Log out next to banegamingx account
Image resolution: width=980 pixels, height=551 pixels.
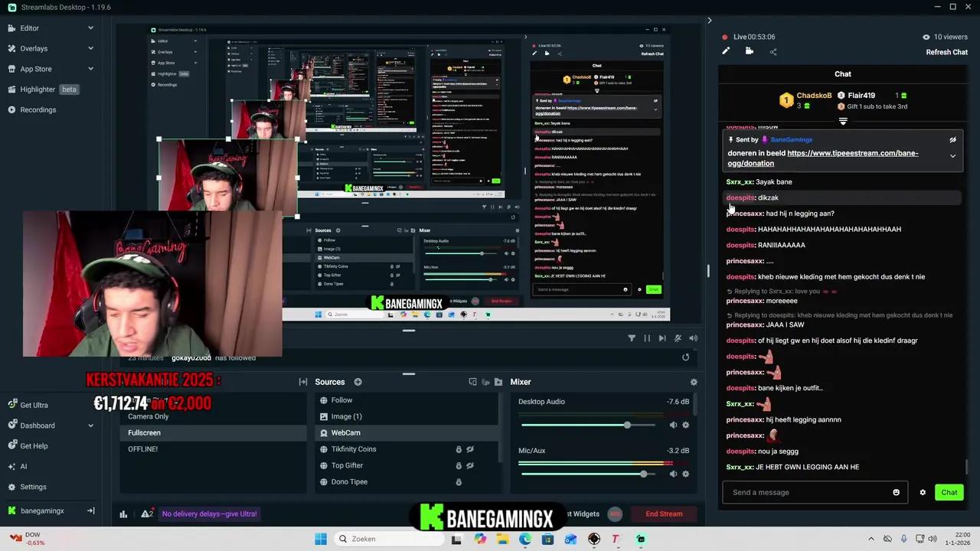90,510
